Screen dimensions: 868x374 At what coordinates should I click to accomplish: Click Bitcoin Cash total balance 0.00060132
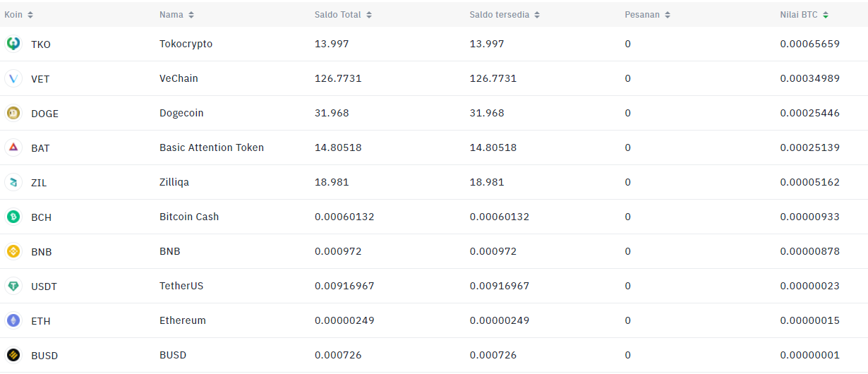pos(344,217)
